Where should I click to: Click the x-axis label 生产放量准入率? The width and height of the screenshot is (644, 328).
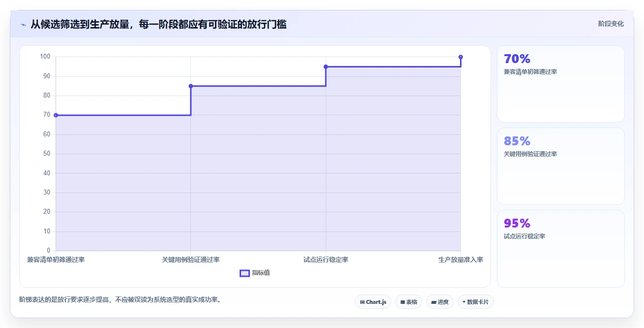(x=460, y=260)
